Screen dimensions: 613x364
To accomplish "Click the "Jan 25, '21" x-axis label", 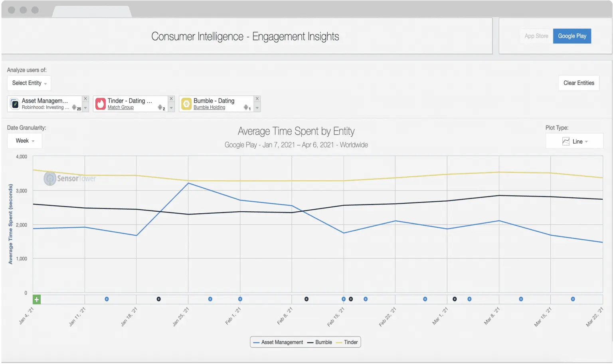I will click(x=181, y=317).
